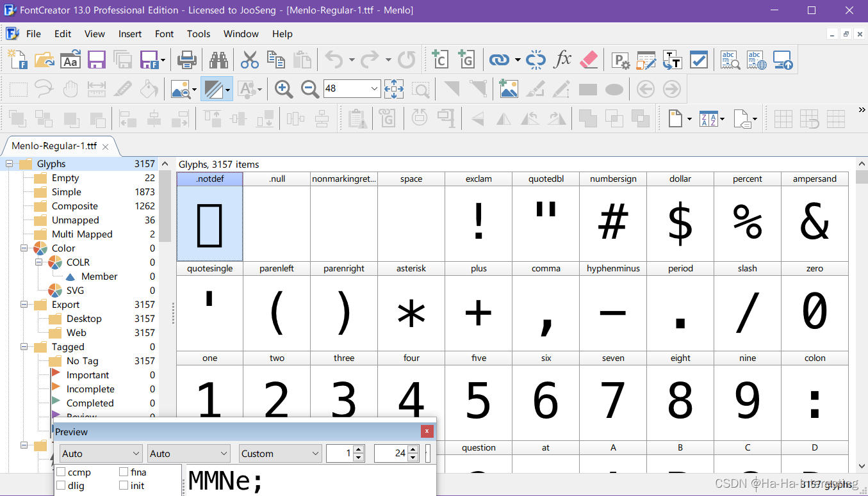Select the Menlo-Regular-1.ttf tab
Viewport: 868px width, 496px height.
pyautogui.click(x=54, y=146)
